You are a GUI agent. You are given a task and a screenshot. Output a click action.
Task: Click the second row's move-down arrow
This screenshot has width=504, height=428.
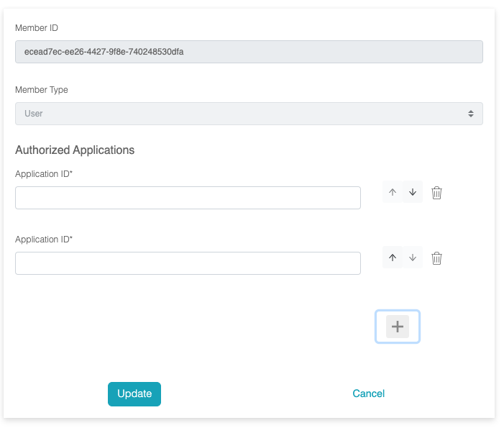coord(413,258)
